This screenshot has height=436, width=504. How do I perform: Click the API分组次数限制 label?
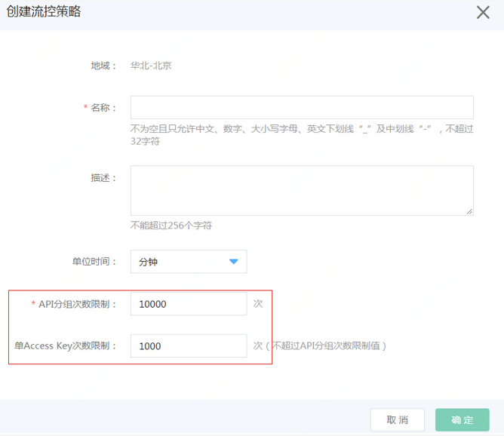(x=77, y=304)
